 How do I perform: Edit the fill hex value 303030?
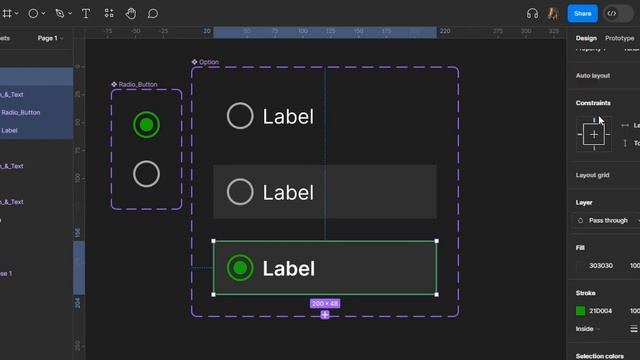601,266
